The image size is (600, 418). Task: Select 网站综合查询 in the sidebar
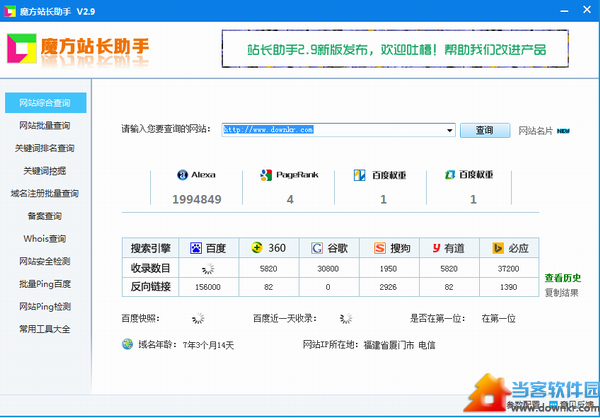point(46,103)
